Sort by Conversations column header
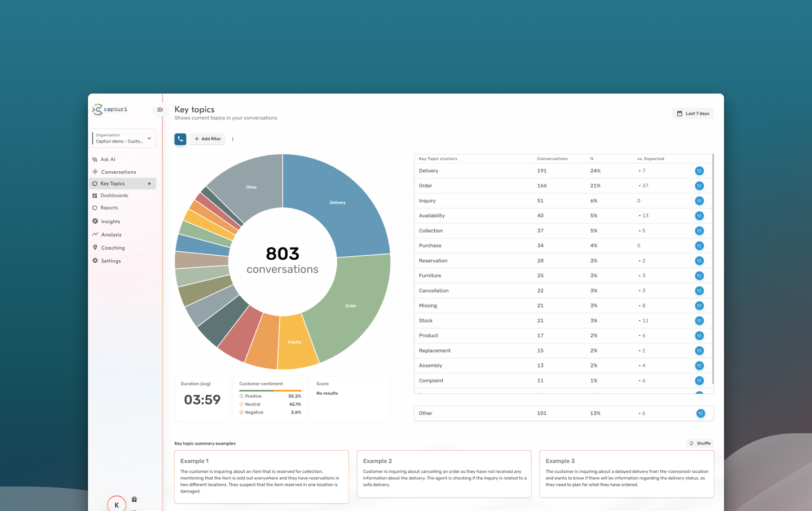This screenshot has height=511, width=812. coord(552,159)
